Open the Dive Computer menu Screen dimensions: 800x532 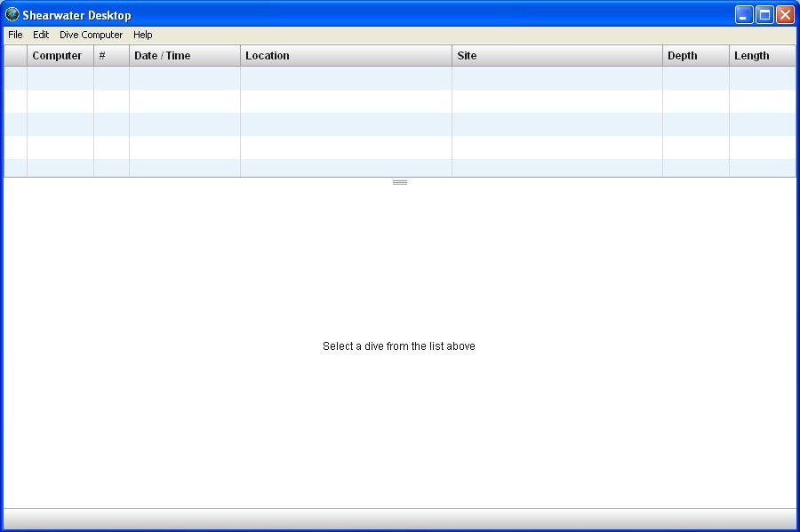tap(91, 35)
